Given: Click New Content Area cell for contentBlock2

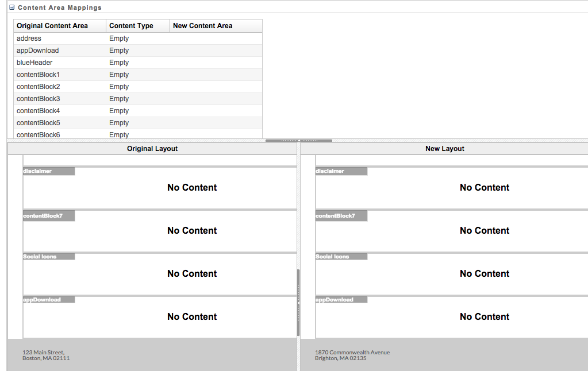Looking at the screenshot, I should (216, 87).
